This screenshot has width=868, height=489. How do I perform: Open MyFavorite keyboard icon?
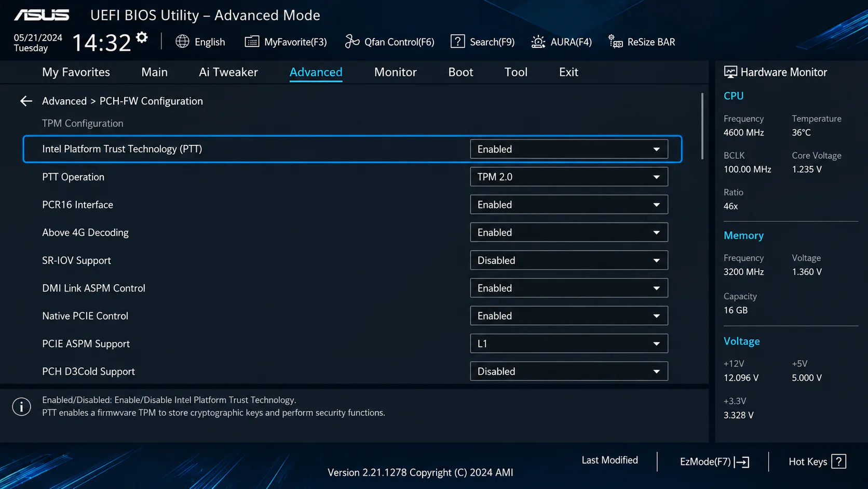click(252, 42)
